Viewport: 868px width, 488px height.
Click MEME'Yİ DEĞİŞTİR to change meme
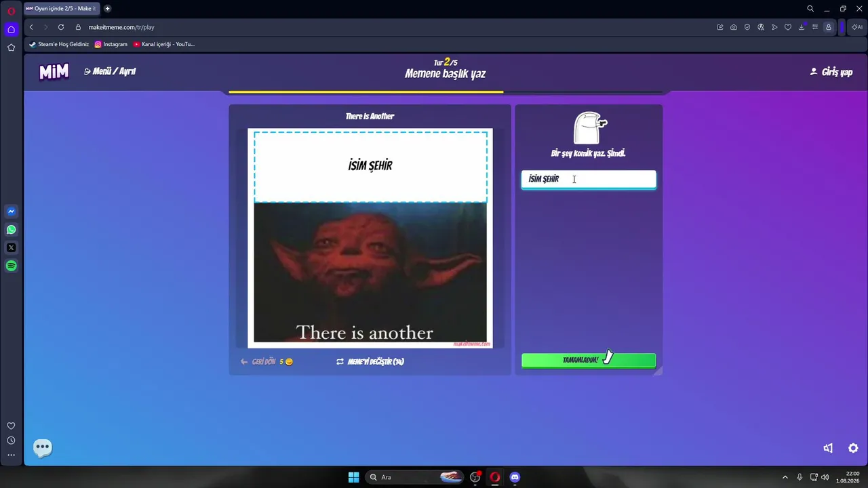tap(370, 362)
